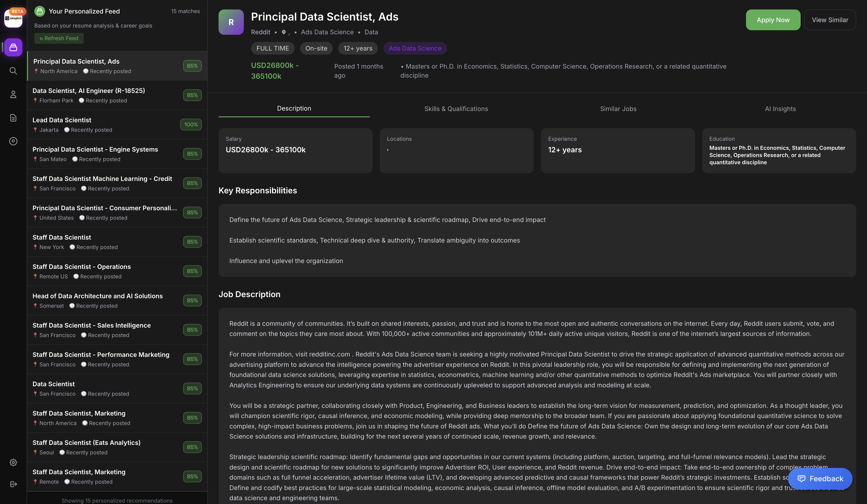Click the 100% match badge
This screenshot has width=867, height=504.
tap(191, 125)
